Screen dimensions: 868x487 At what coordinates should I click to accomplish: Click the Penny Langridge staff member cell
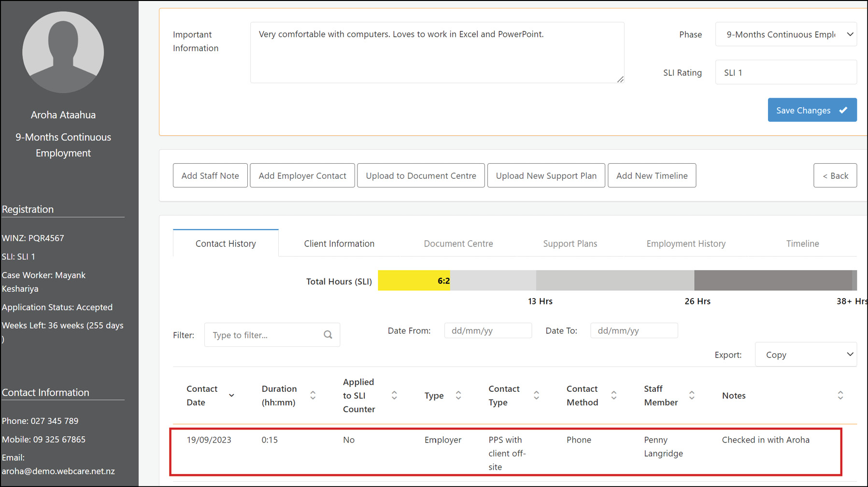663,446
